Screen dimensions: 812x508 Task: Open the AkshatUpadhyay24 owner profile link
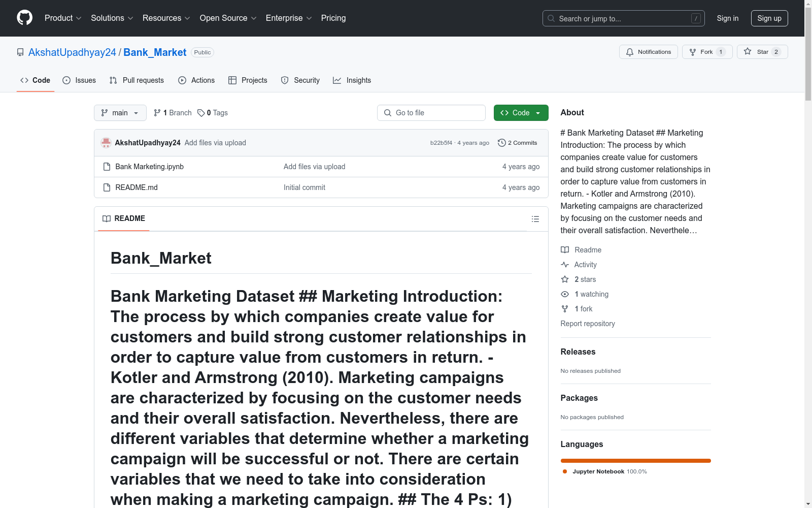72,52
